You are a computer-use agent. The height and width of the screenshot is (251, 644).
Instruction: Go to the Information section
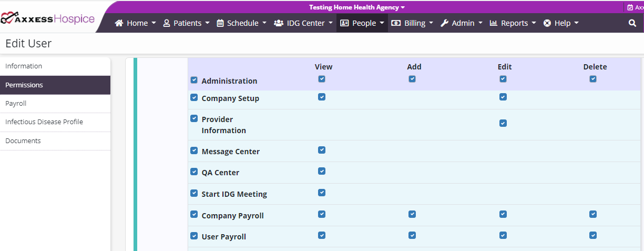pyautogui.click(x=24, y=66)
